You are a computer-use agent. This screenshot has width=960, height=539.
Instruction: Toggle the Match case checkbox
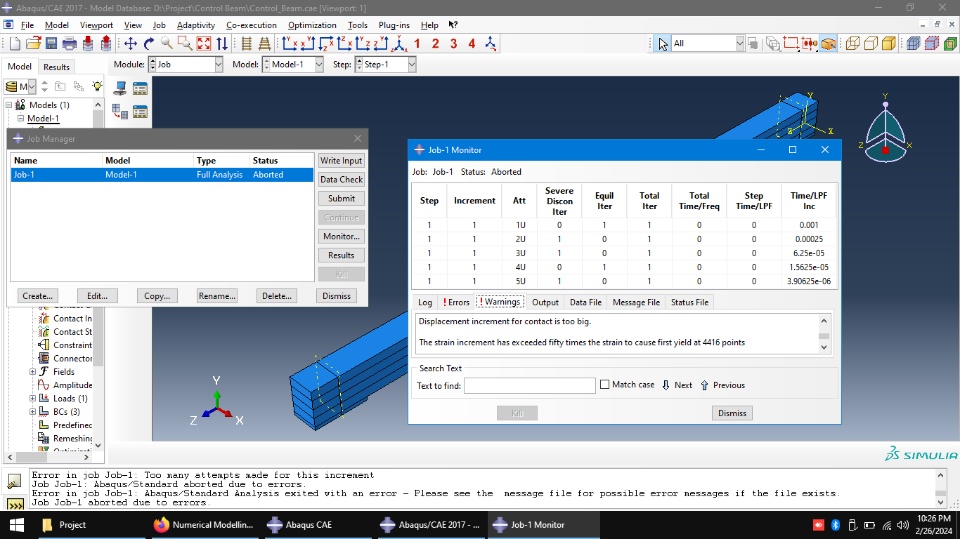(604, 385)
